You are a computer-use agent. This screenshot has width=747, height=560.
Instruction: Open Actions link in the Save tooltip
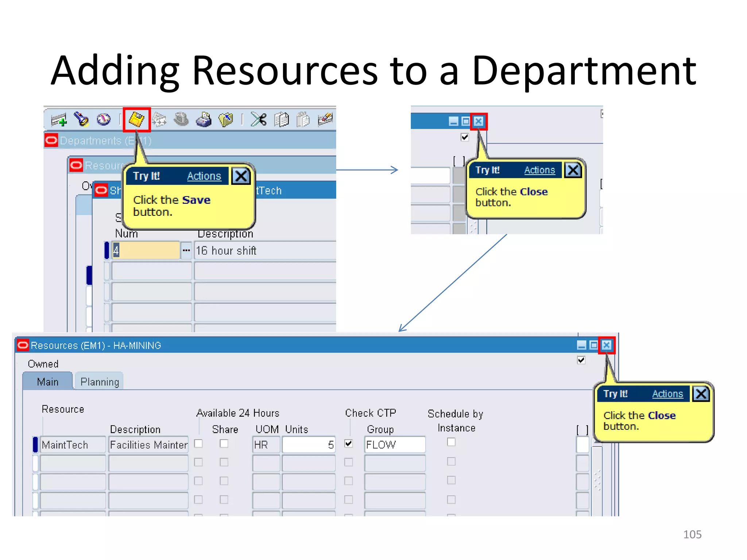(x=204, y=176)
